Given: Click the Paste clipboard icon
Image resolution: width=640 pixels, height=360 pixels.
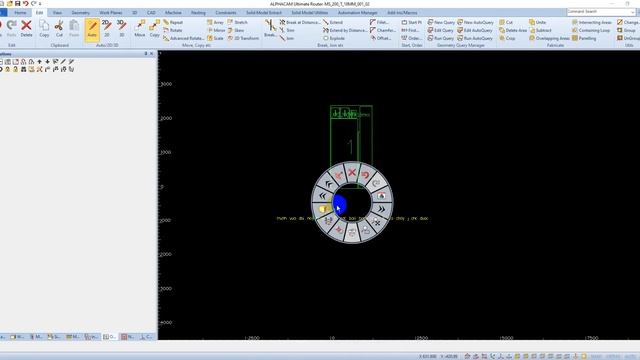Looking at the screenshot, I should pos(74,28).
